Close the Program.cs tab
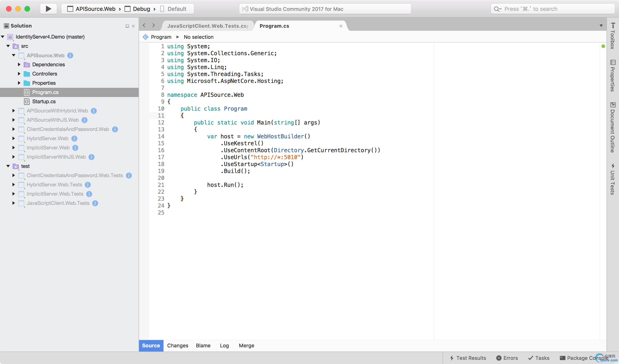The height and width of the screenshot is (364, 619). point(341,26)
